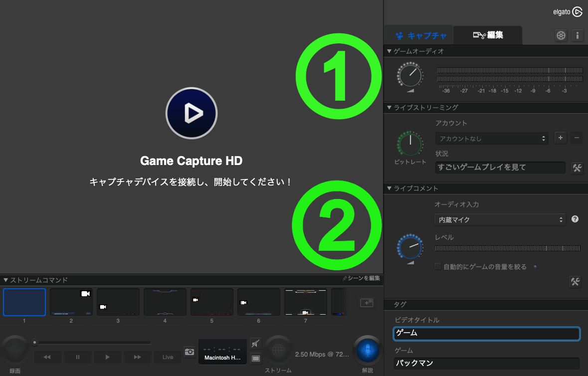Open the live commentary settings tools icon
588x376 pixels.
pos(575,282)
